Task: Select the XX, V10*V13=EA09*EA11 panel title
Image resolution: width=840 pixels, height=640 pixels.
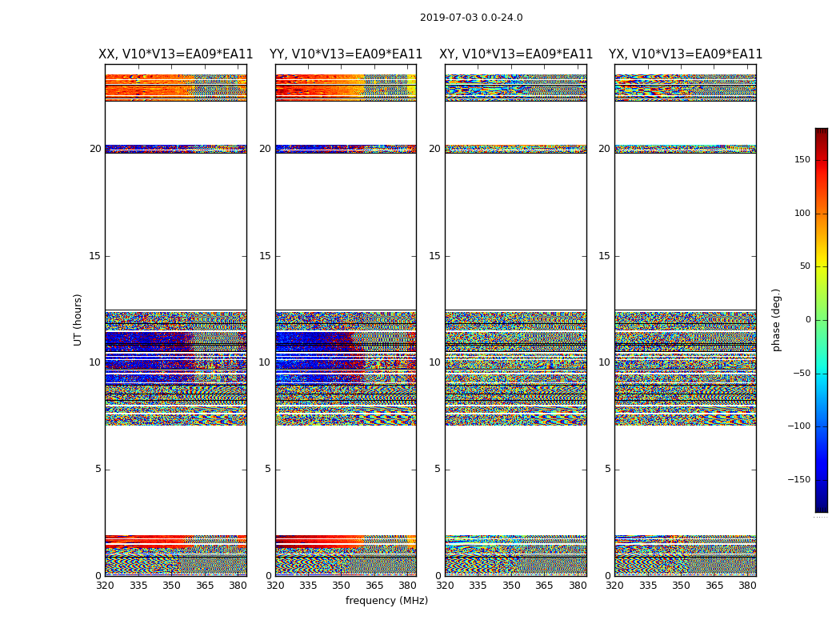Action: pos(176,54)
